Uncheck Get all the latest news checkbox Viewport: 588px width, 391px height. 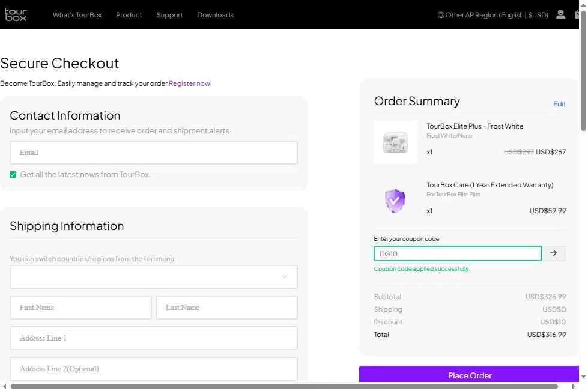coord(13,175)
